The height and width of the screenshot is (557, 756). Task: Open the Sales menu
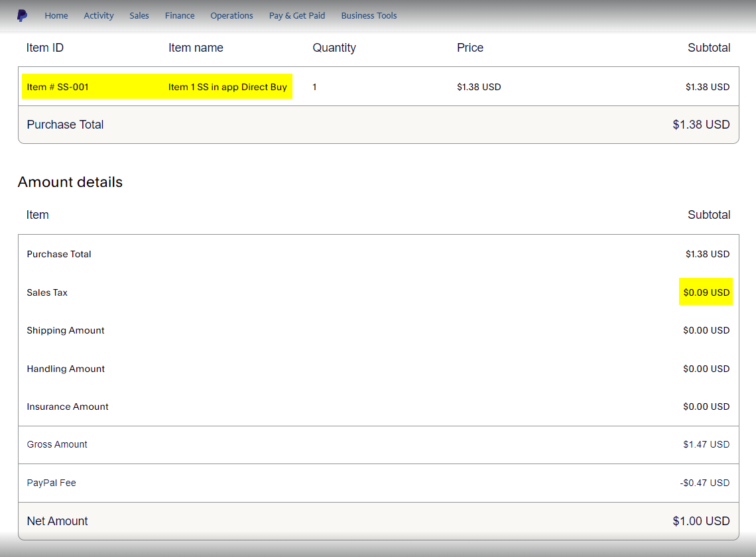click(139, 15)
